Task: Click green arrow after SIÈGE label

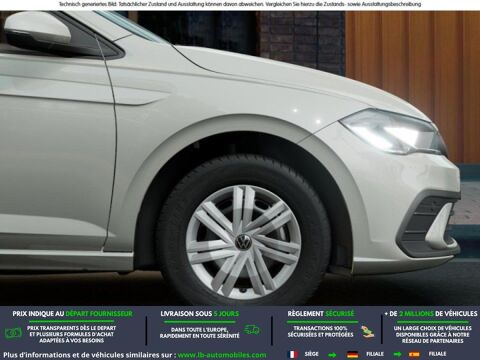Action: click(x=332, y=355)
